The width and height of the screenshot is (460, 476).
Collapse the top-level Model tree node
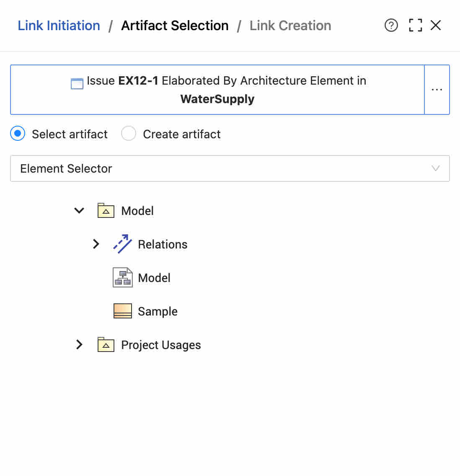[79, 210]
